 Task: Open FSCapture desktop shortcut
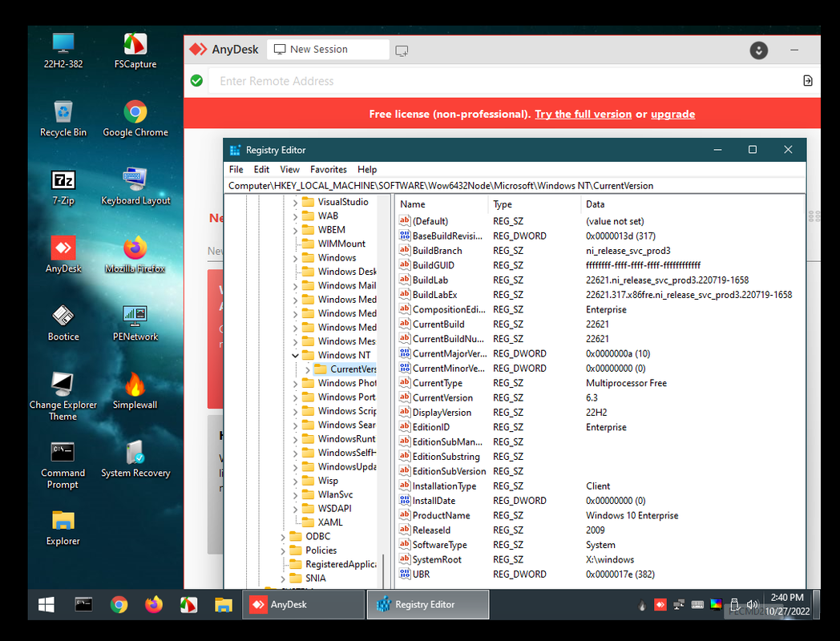(x=135, y=50)
